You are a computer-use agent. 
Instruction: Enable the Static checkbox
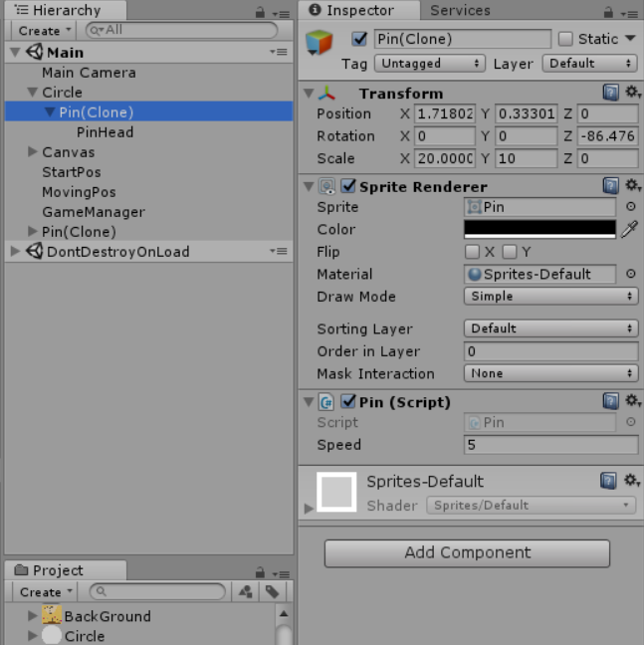(565, 39)
